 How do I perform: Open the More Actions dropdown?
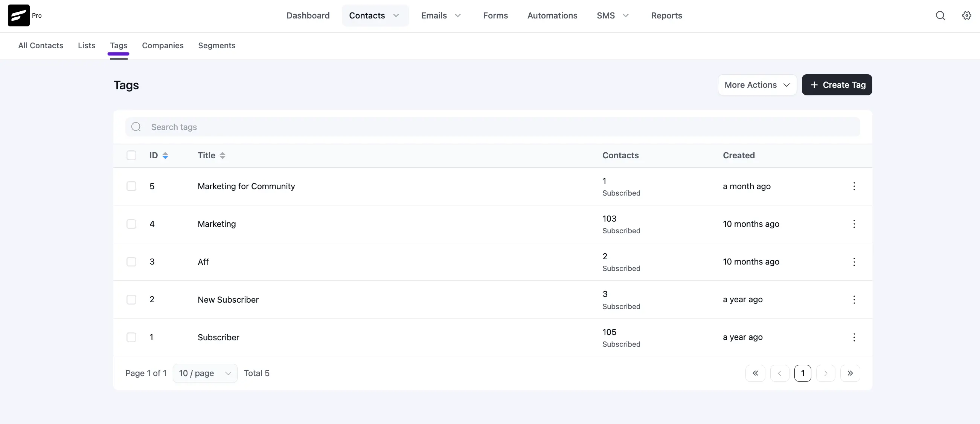pos(757,85)
